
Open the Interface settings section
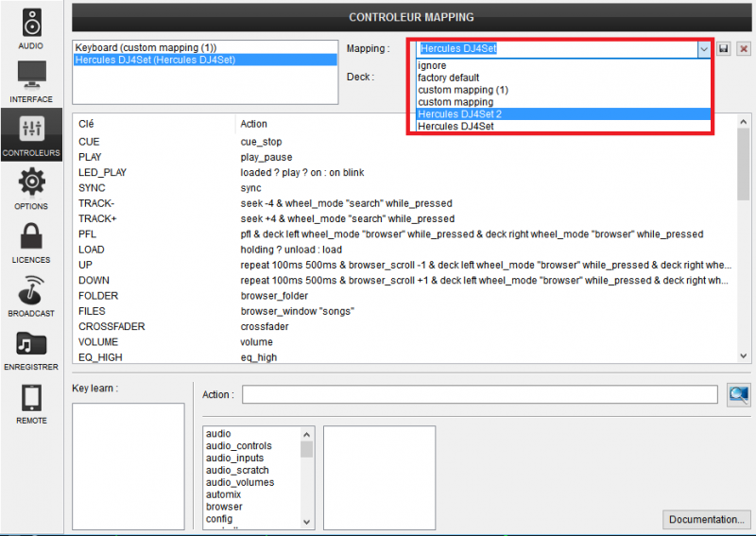pos(31,81)
